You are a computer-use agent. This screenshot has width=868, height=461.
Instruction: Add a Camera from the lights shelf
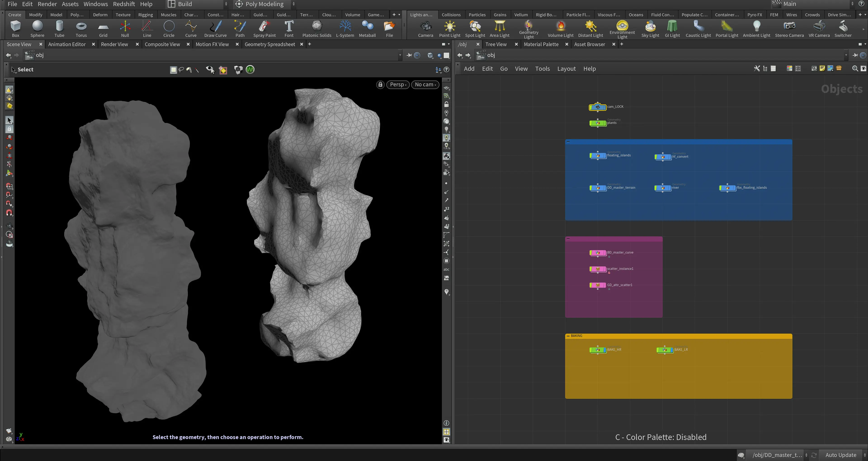pos(425,29)
